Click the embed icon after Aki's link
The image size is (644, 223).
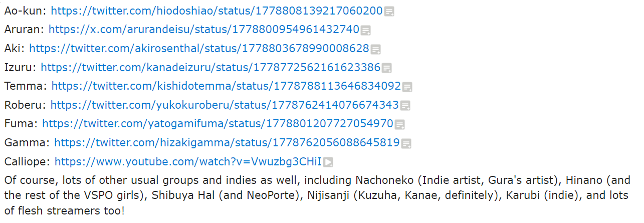pos(375,50)
